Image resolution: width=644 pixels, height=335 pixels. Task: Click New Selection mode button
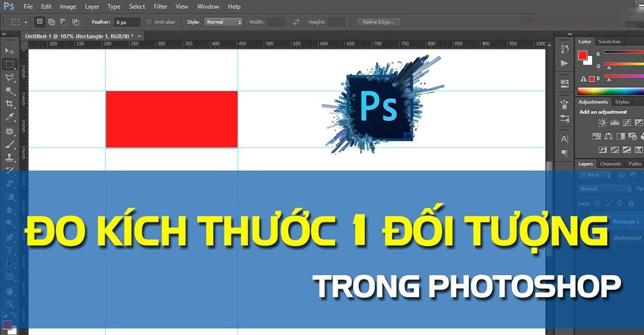tap(39, 22)
